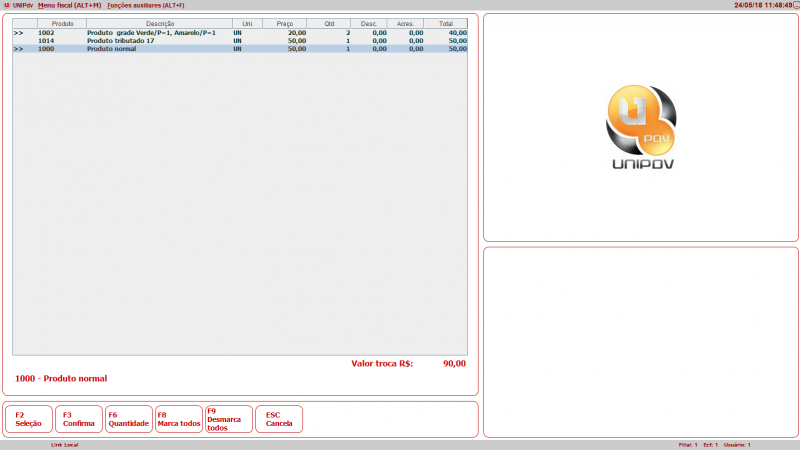This screenshot has width=800, height=450.
Task: Click the Filial: 1 status entry
Action: click(x=688, y=445)
